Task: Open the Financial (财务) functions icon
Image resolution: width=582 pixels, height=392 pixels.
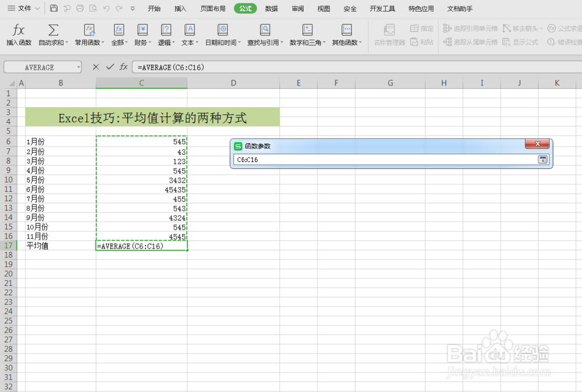Action: point(143,30)
